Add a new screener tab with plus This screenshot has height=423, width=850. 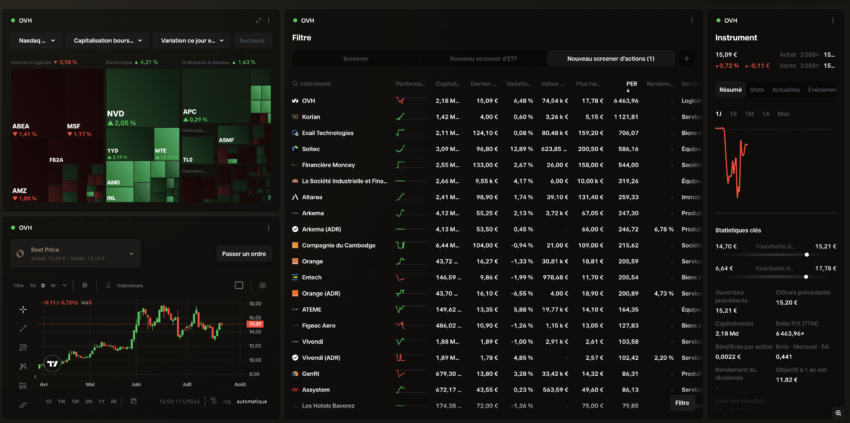[x=686, y=59]
